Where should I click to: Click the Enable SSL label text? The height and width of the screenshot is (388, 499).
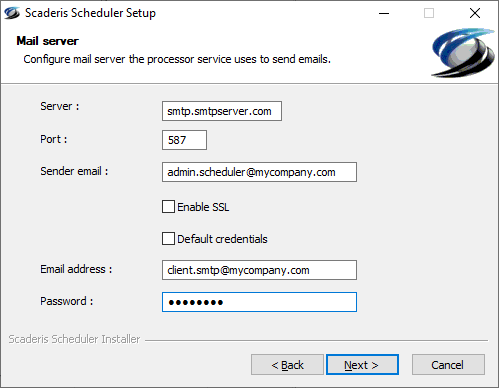click(x=203, y=207)
